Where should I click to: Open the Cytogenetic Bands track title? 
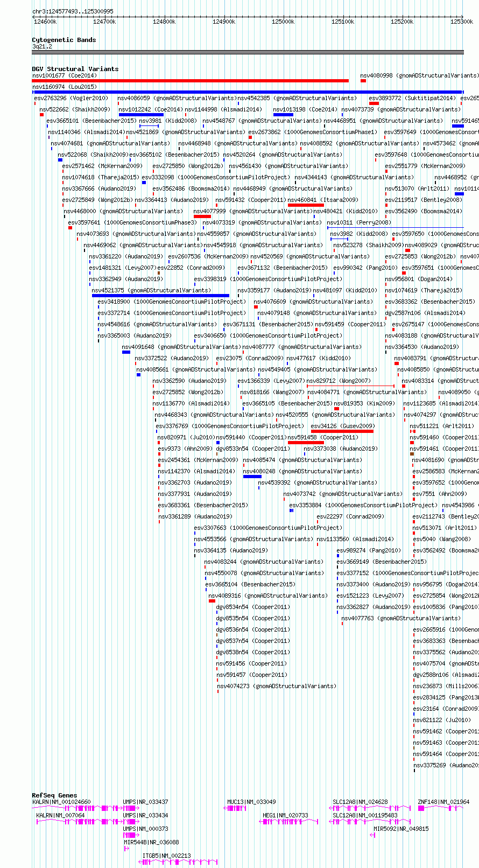pyautogui.click(x=64, y=40)
